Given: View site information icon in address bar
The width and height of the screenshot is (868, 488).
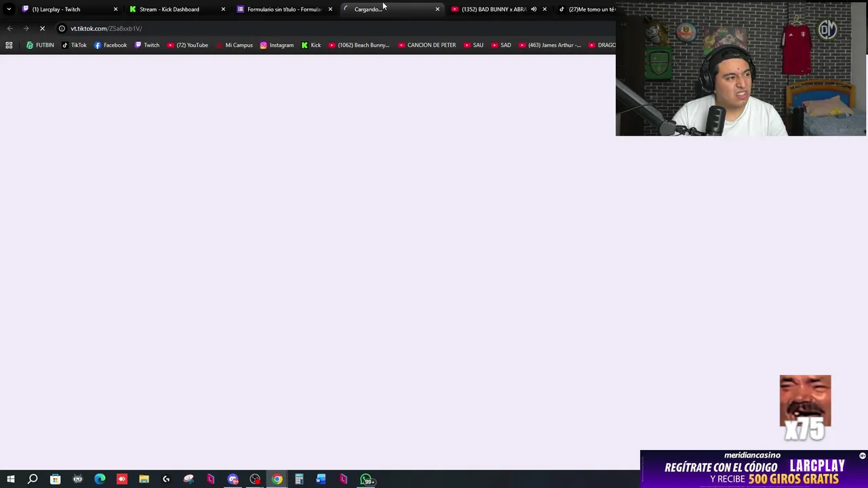Looking at the screenshot, I should 62,28.
